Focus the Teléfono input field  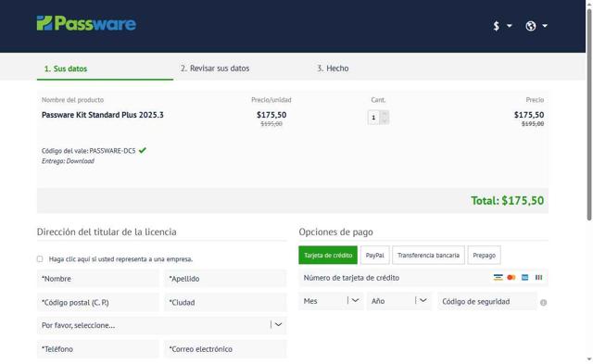(x=98, y=349)
